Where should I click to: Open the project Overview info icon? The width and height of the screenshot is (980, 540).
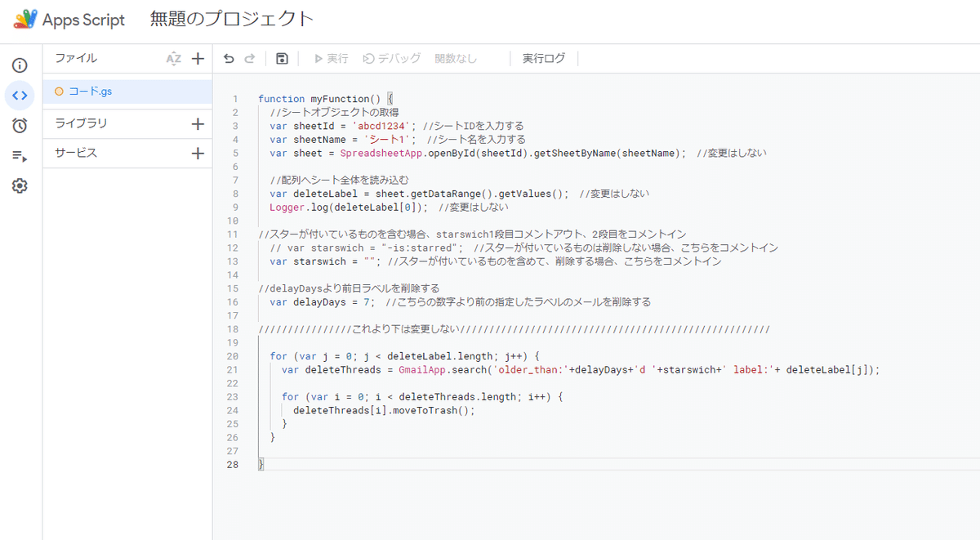(20, 65)
